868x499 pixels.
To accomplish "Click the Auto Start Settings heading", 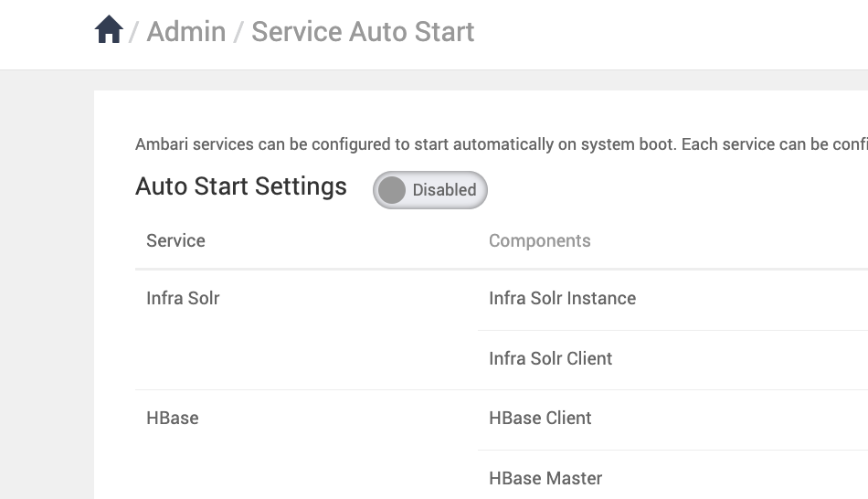I will [x=241, y=186].
